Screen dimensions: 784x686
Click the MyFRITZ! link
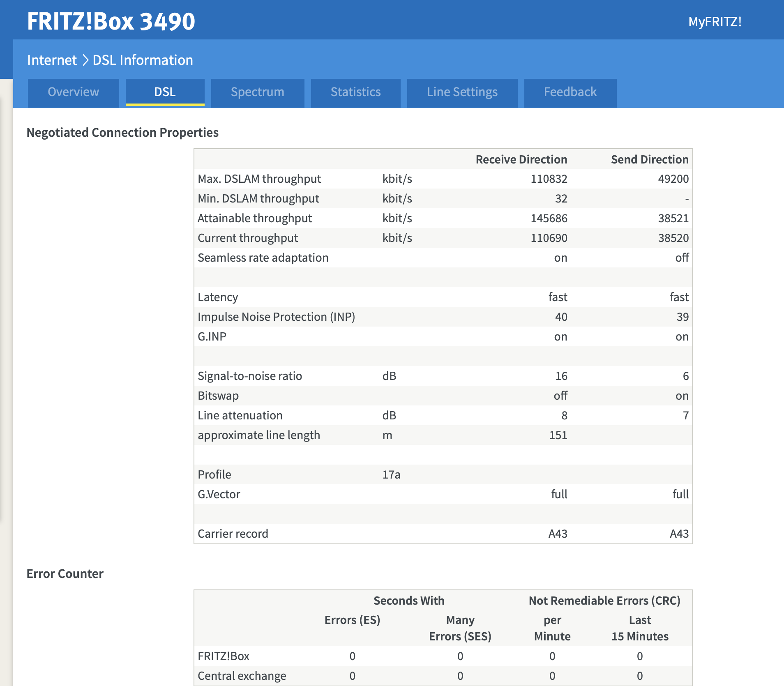(x=715, y=22)
